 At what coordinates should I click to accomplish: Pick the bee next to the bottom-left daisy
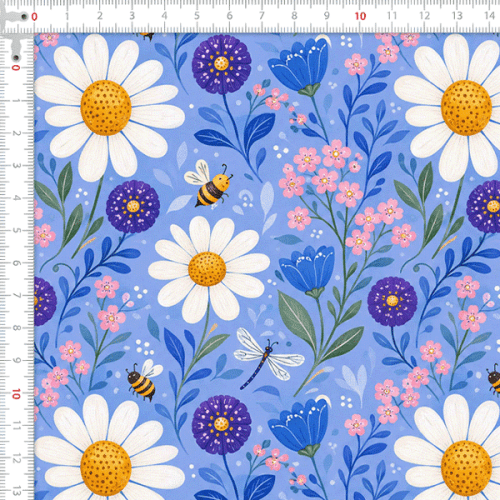click(x=144, y=380)
